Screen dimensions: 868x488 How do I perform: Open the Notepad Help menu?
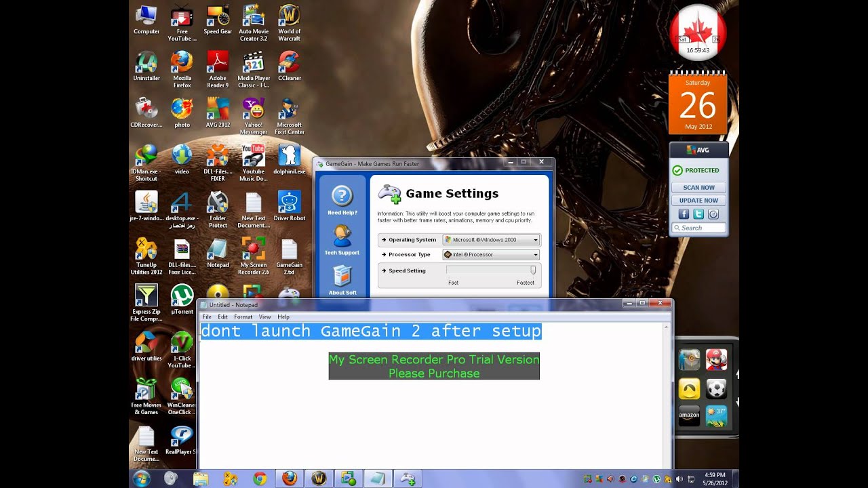(x=283, y=317)
